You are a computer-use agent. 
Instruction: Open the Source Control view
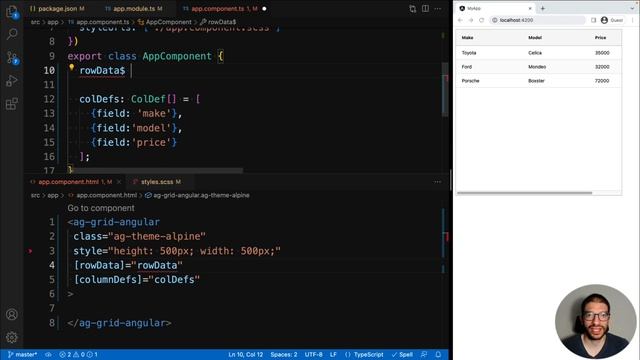[x=12, y=58]
